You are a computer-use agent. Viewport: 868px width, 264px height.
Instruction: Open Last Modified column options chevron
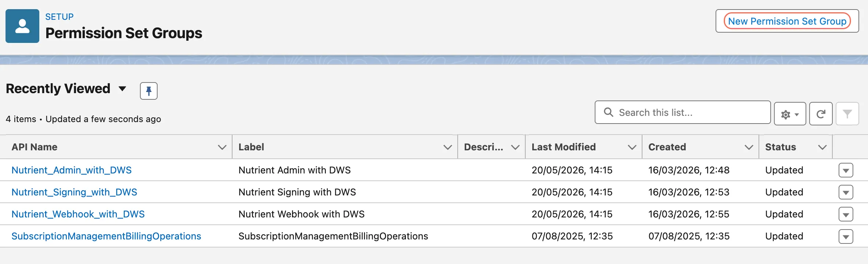632,147
